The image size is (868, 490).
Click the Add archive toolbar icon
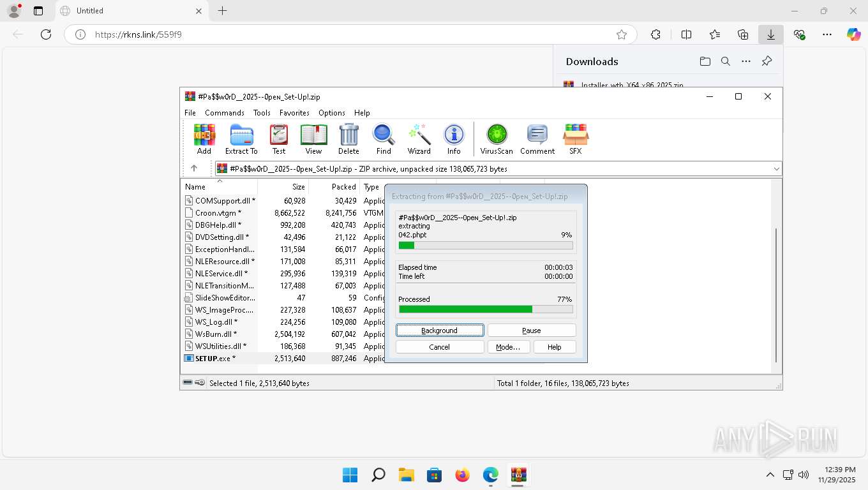tap(204, 139)
